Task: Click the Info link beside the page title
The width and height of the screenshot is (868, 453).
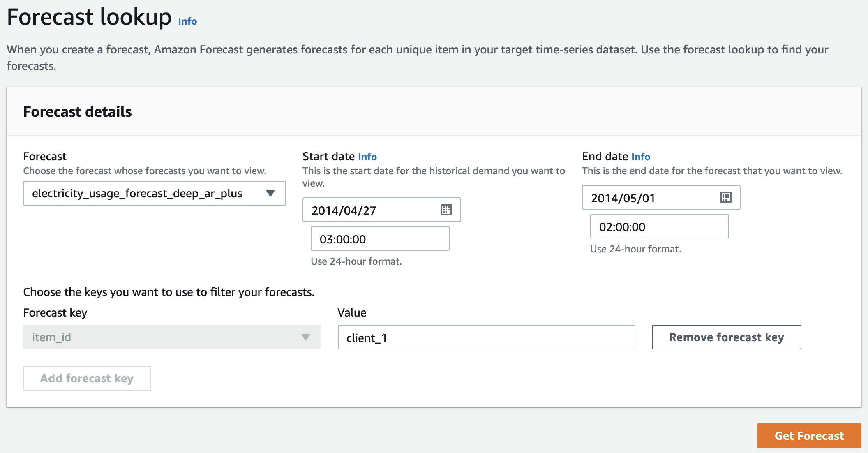Action: (187, 21)
